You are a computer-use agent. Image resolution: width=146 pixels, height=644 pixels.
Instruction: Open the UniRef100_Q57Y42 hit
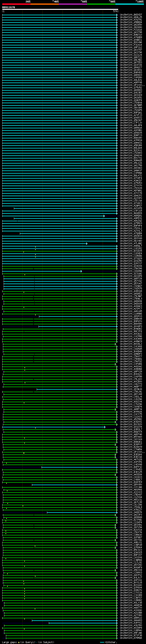click(131, 281)
